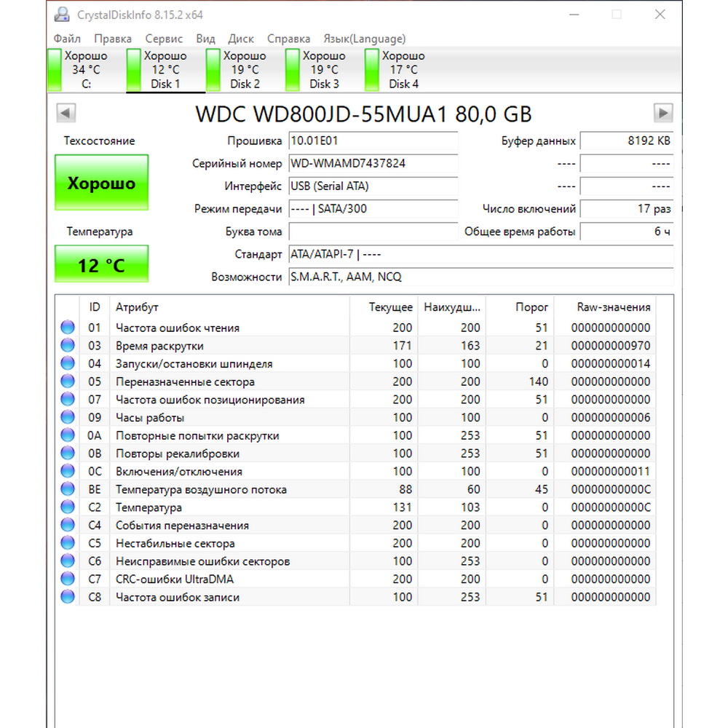
Task: Go to previous disk with left arrow
Action: (66, 113)
